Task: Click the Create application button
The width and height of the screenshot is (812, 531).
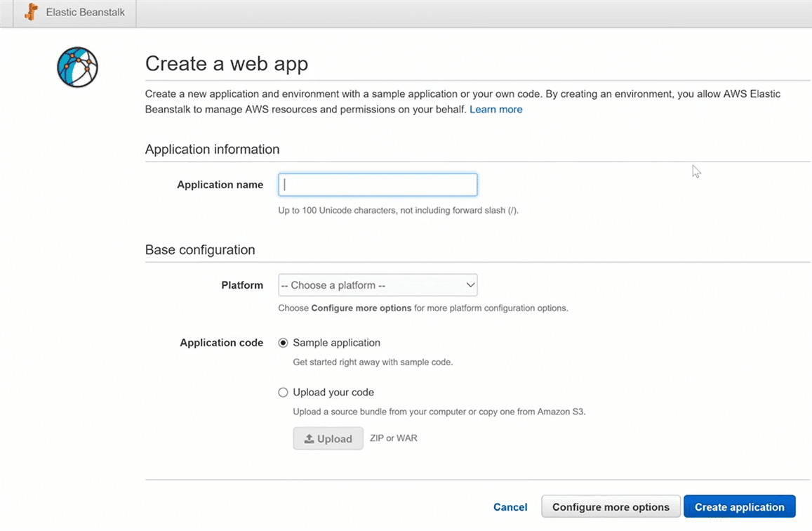Action: 739,507
